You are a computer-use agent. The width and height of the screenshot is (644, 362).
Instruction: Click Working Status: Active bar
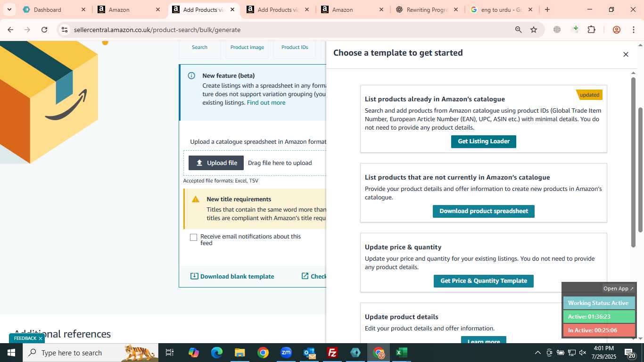(x=599, y=303)
